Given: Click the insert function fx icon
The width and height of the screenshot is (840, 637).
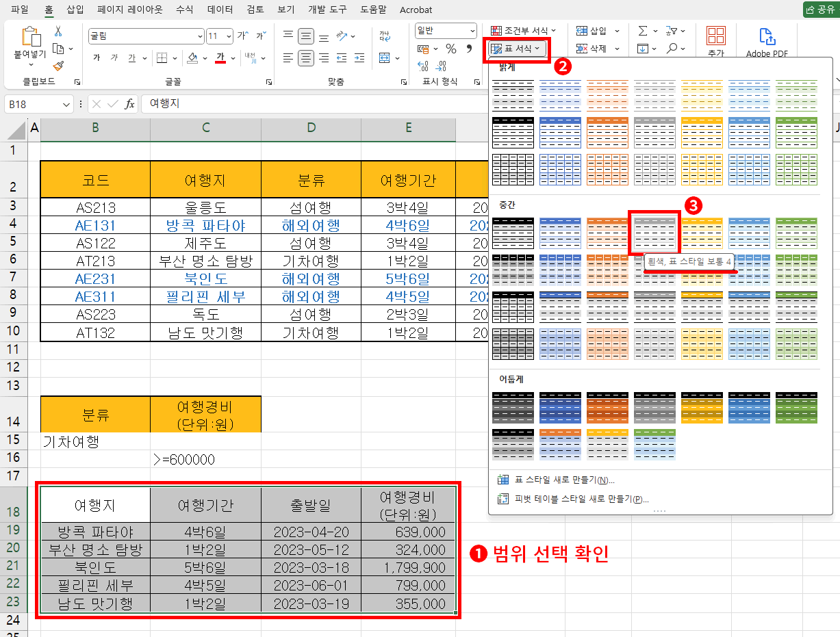Looking at the screenshot, I should click(129, 104).
